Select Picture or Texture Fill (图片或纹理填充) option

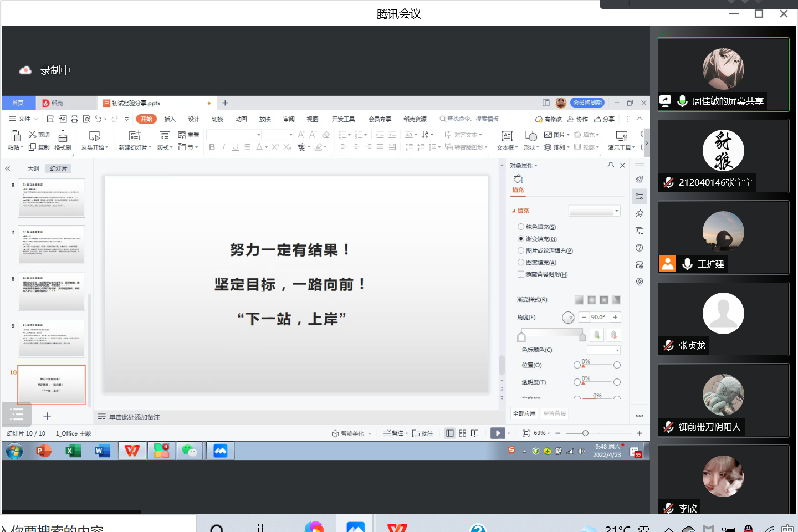(x=521, y=250)
